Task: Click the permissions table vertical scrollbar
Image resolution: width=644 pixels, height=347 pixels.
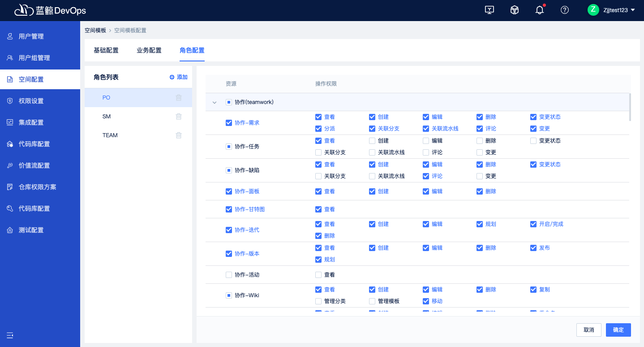Action: click(x=630, y=107)
